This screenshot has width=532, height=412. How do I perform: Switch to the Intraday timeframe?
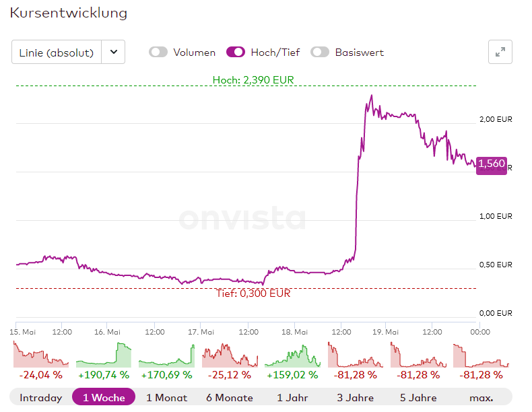pos(40,397)
